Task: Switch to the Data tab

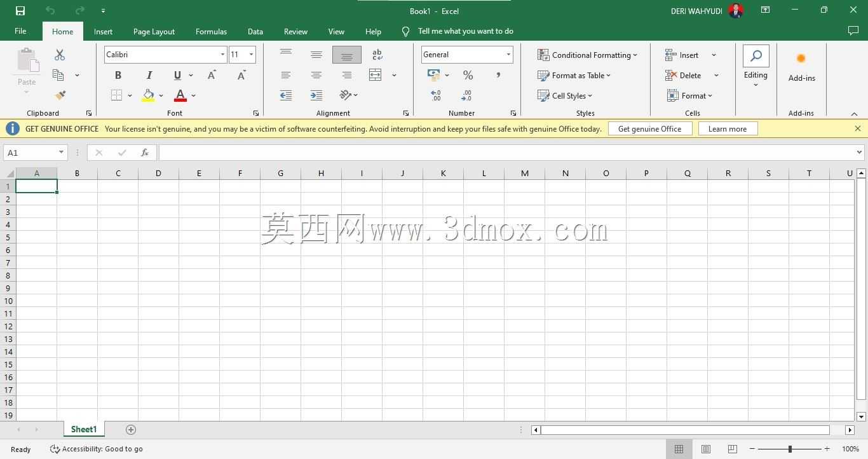Action: (255, 31)
